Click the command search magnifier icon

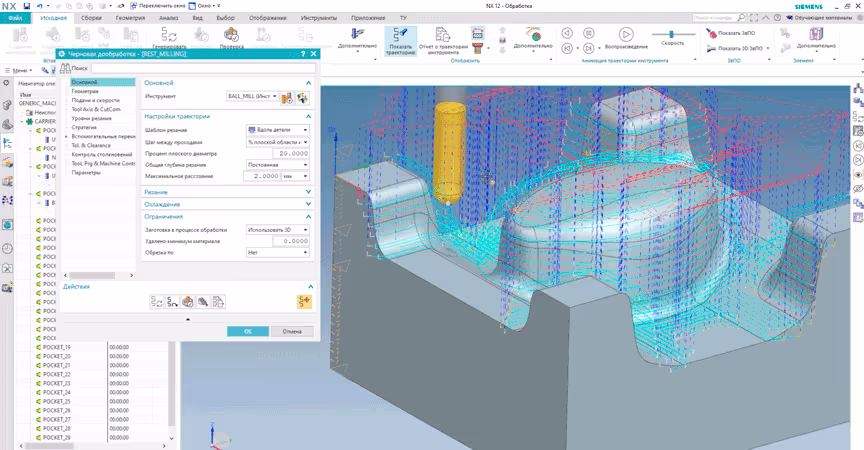(x=741, y=18)
